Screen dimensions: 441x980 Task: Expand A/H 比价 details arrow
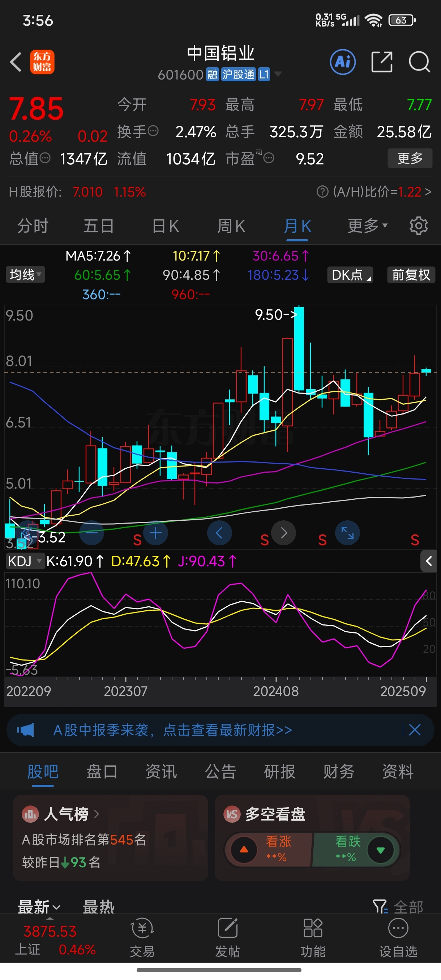pos(428,192)
